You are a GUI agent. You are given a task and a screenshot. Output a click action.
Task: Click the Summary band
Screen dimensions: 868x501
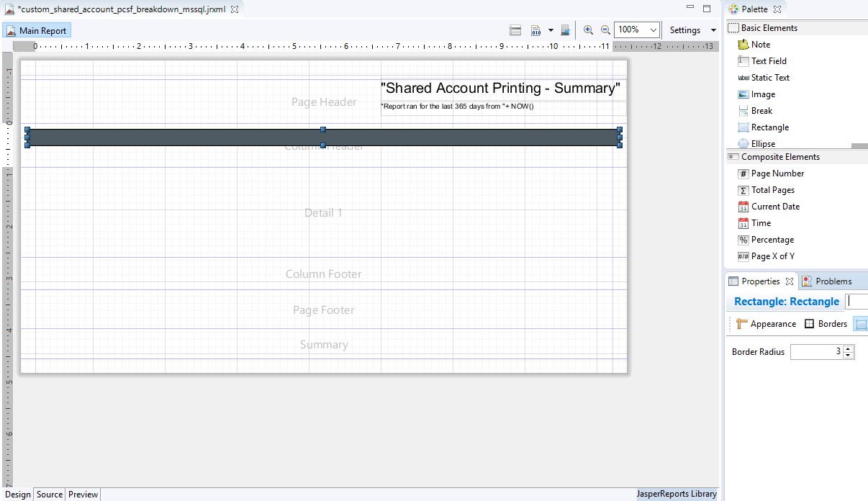coord(323,345)
